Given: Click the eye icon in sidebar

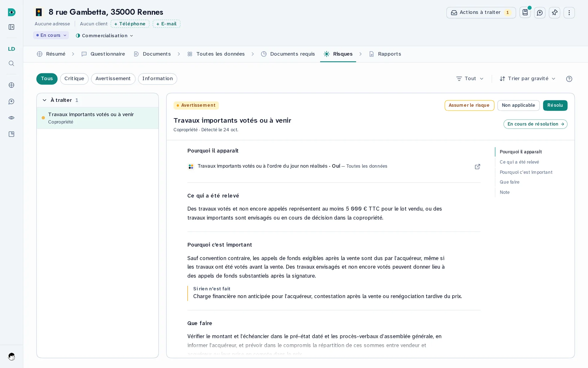Looking at the screenshot, I should click(x=11, y=118).
